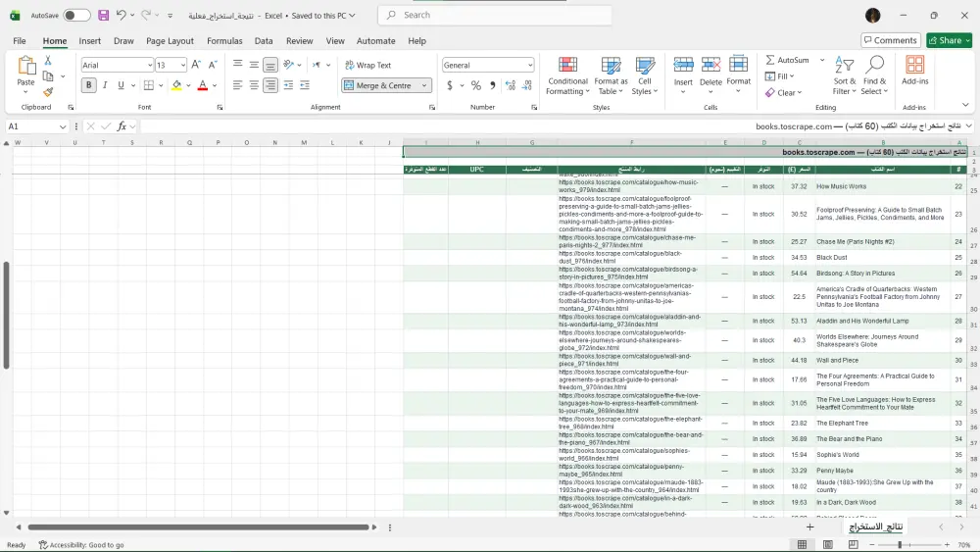Toggle Underline formatting
Image resolution: width=980 pixels, height=552 pixels.
pyautogui.click(x=121, y=85)
